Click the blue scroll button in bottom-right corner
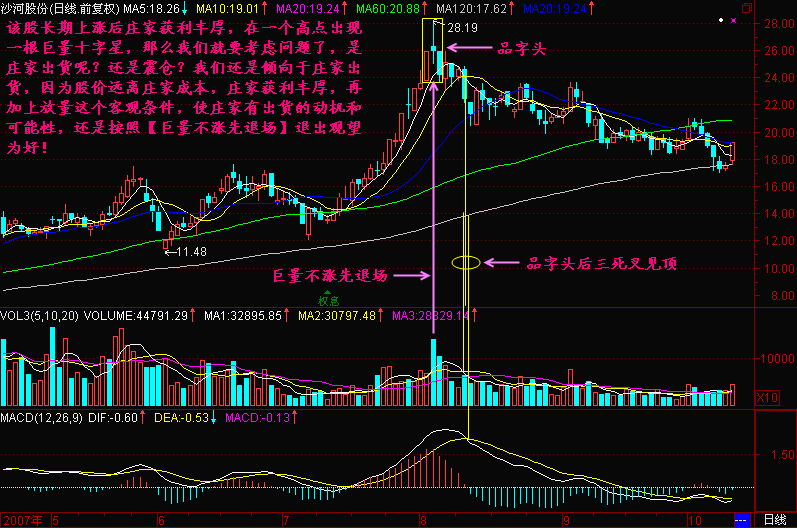 [x=741, y=520]
